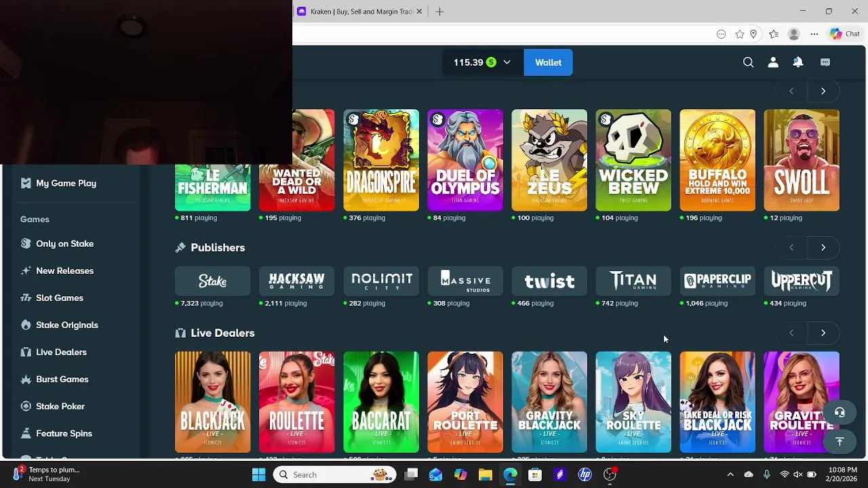The width and height of the screenshot is (868, 488).
Task: Select the Hacksaw Gaming publisher tile
Action: pyautogui.click(x=297, y=281)
